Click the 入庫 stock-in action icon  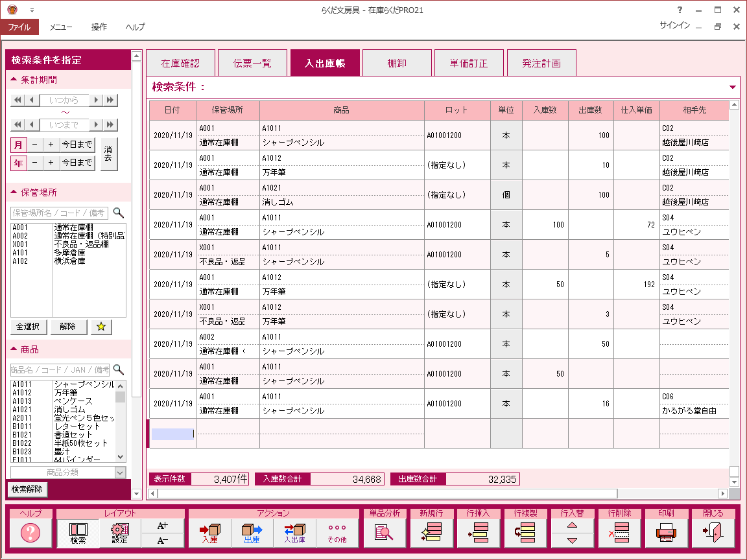pyautogui.click(x=209, y=533)
